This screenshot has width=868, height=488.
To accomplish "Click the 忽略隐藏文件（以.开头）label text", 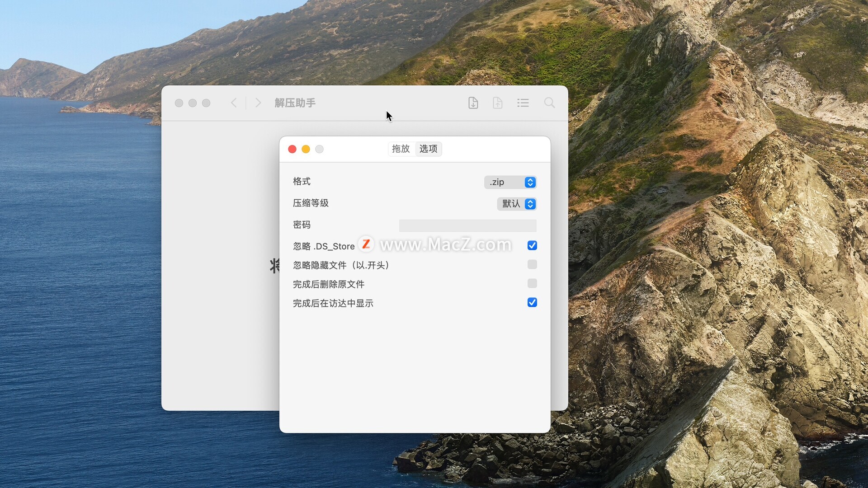I will pos(342,265).
